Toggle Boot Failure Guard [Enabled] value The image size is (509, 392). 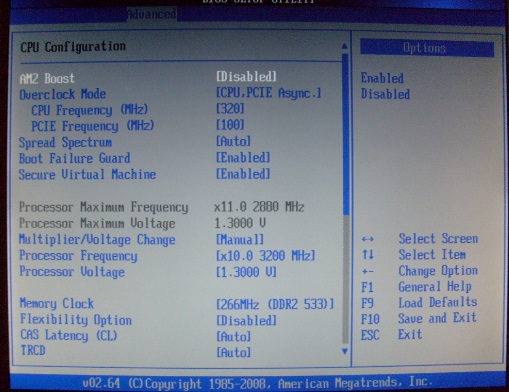coord(243,157)
